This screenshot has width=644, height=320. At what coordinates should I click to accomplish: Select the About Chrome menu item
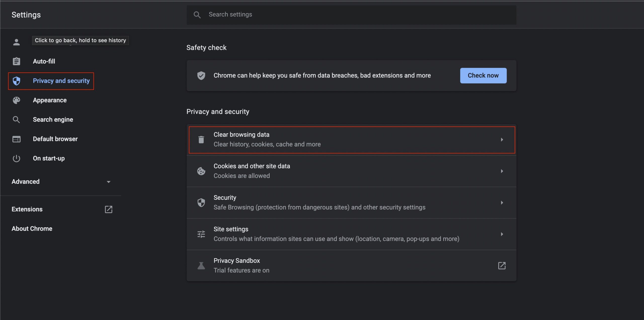tap(32, 228)
